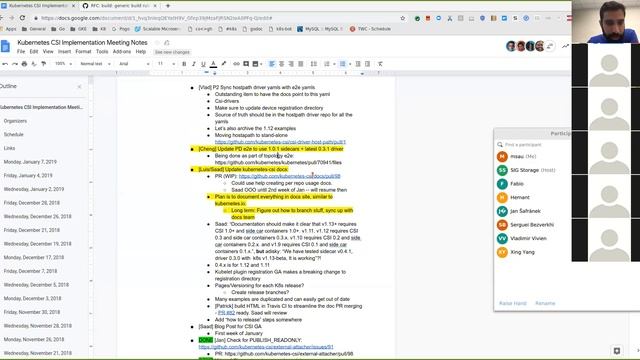Screen dimensions: 640x360
Task: Expand the bulleted list options arrow
Action: coord(350,64)
